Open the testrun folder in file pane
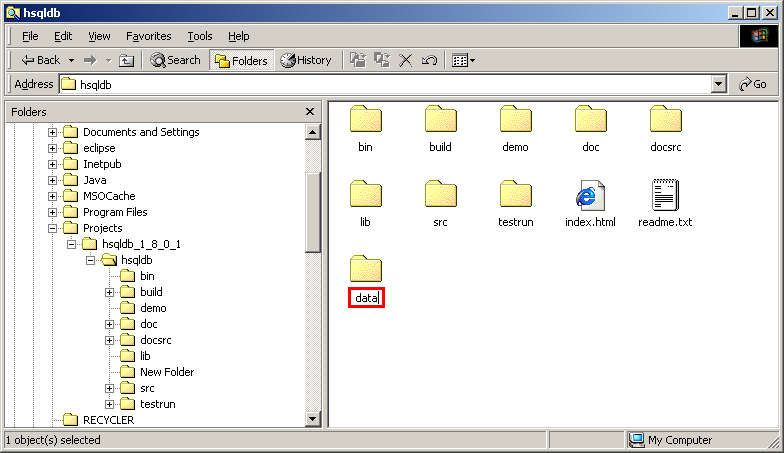 point(515,196)
